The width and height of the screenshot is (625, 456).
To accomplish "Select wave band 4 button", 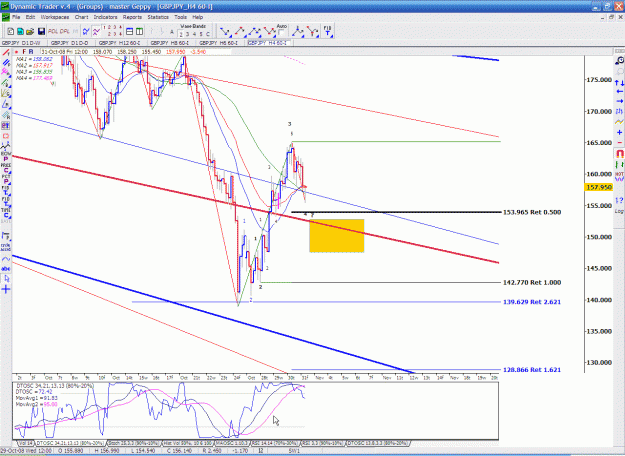I will (194, 34).
